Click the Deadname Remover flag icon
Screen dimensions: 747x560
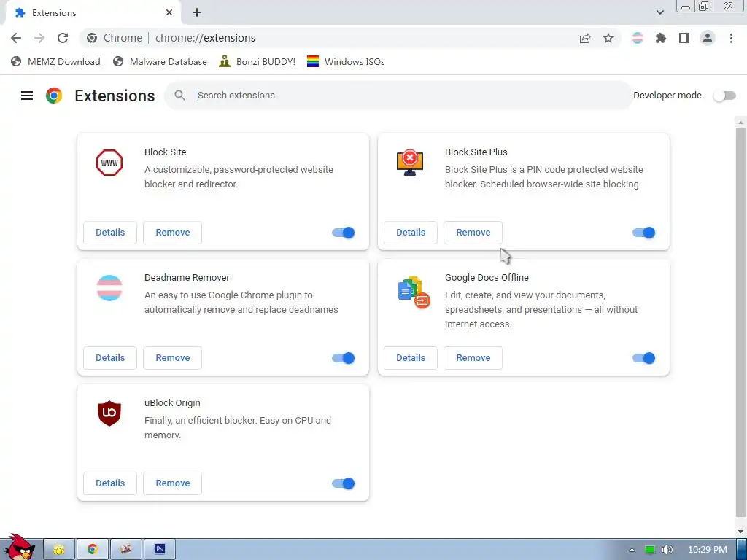(109, 287)
